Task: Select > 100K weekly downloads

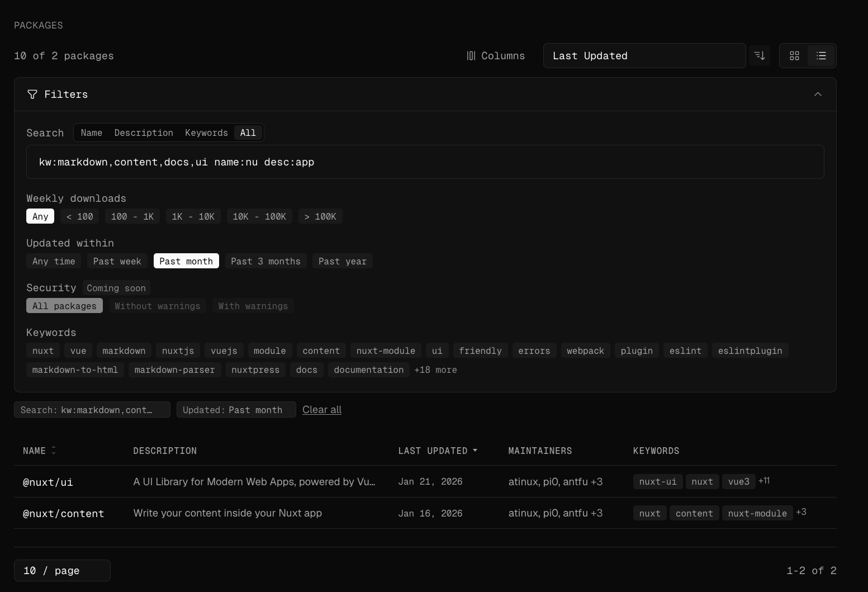Action: click(320, 216)
